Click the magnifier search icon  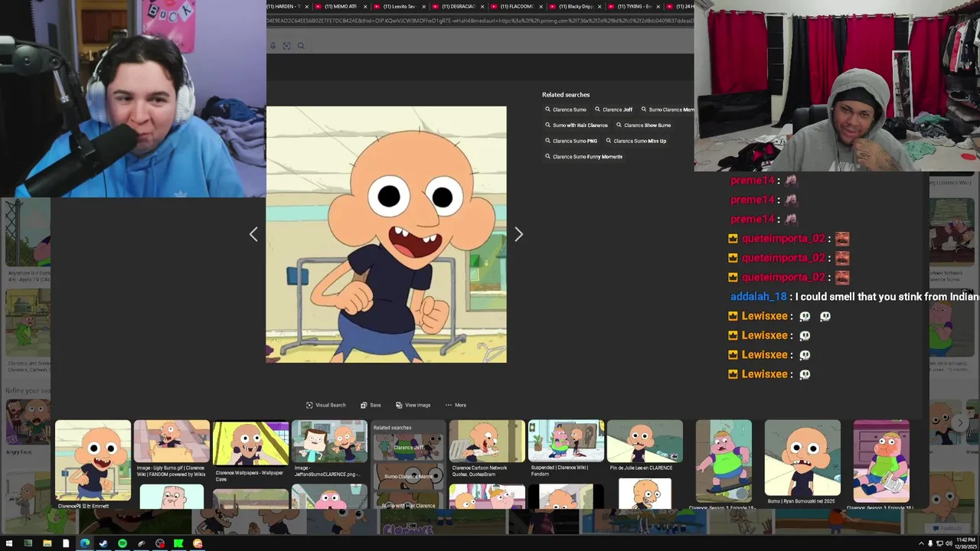point(301,46)
